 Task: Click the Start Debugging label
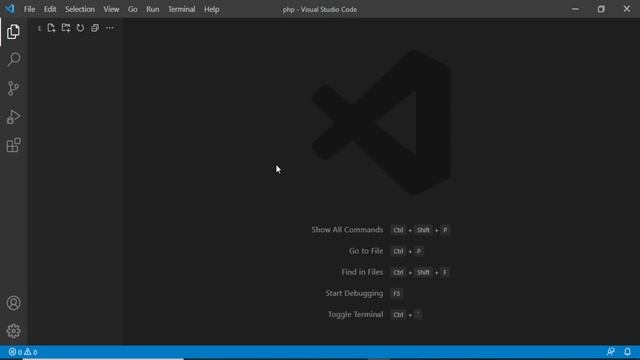[x=354, y=293]
